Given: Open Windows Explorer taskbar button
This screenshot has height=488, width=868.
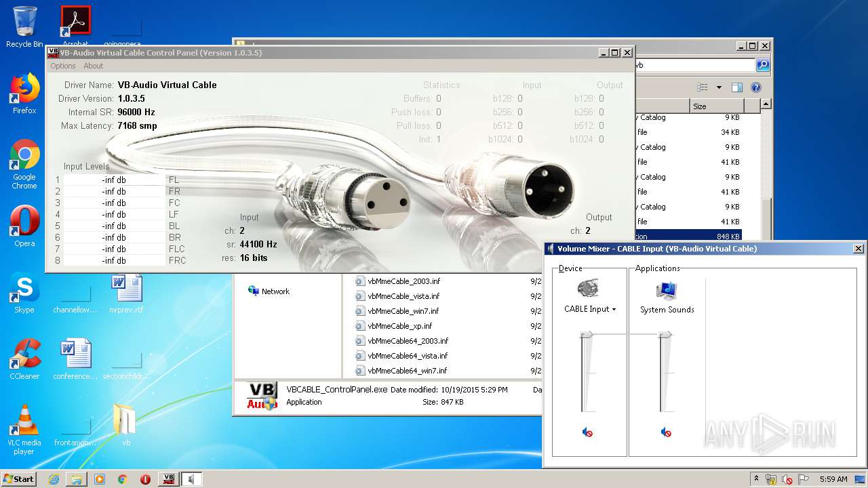Looking at the screenshot, I should point(77,479).
